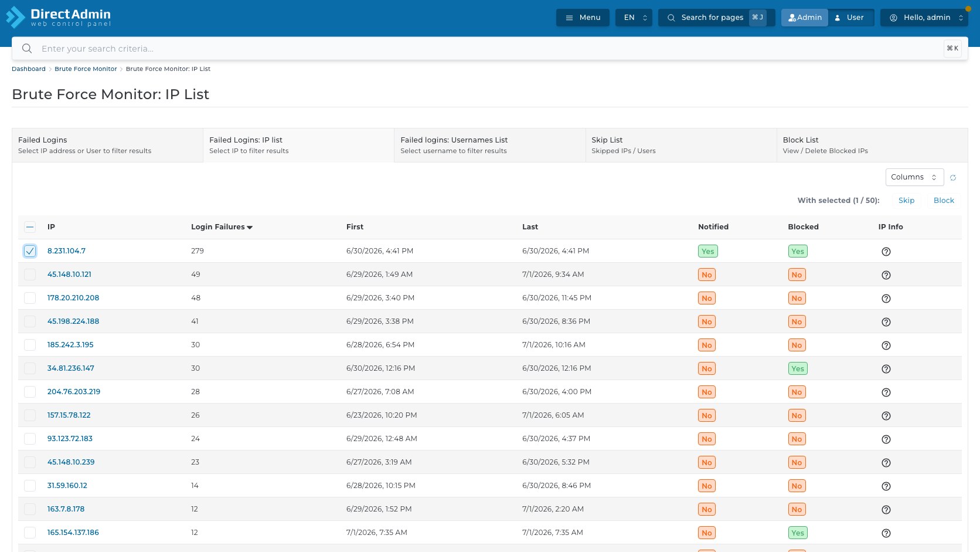Viewport: 980px width, 552px height.
Task: Open IP info for 45.148.10.239
Action: (x=886, y=463)
